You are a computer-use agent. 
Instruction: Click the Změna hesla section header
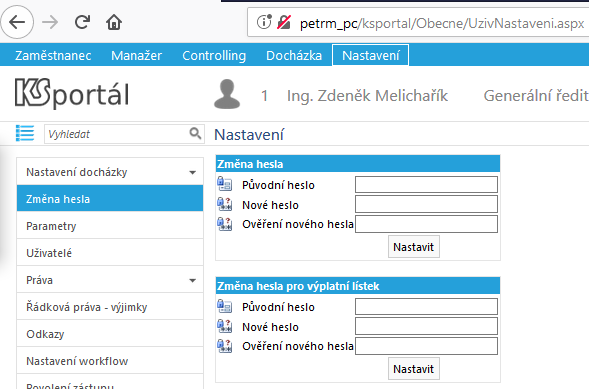pyautogui.click(x=358, y=164)
